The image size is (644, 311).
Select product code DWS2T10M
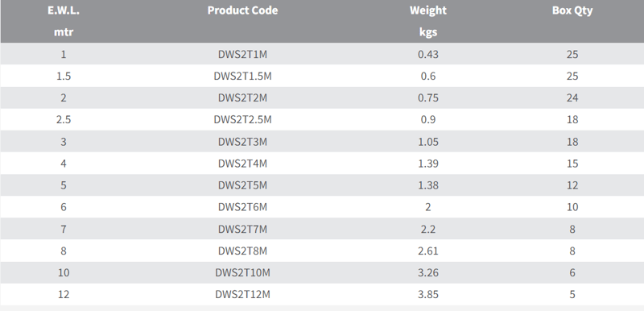tap(242, 273)
